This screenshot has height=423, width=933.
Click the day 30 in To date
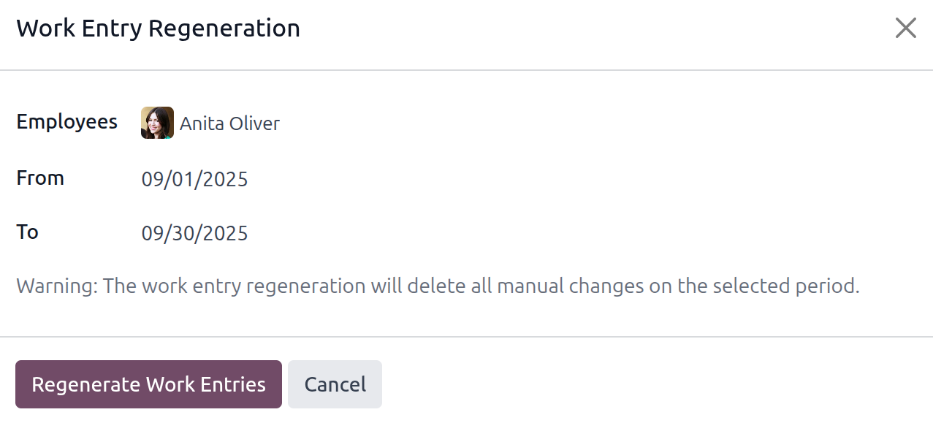point(184,234)
